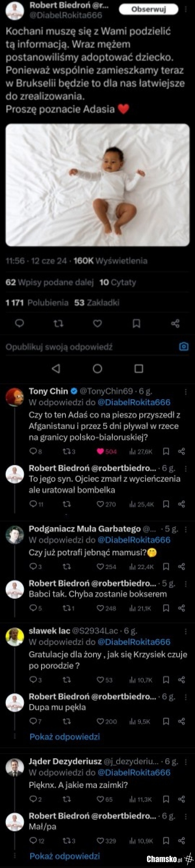Reply to the main post via comment icon
Screen dimensions: 195x868
19,323
